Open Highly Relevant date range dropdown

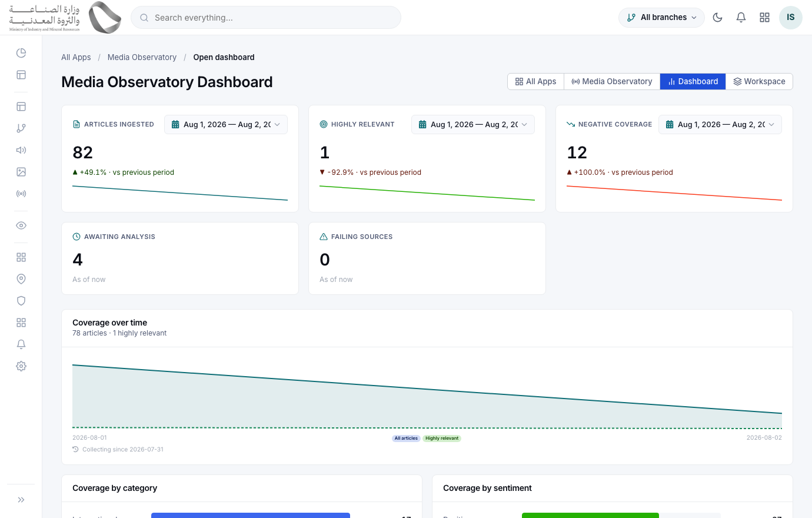(473, 124)
